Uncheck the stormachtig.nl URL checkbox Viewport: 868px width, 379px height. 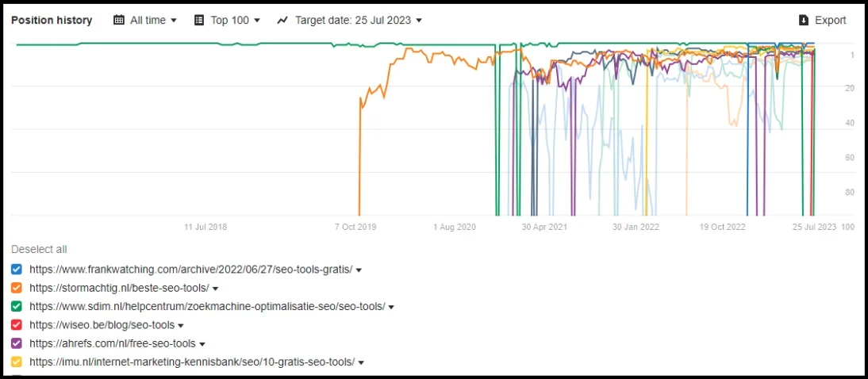pyautogui.click(x=17, y=288)
